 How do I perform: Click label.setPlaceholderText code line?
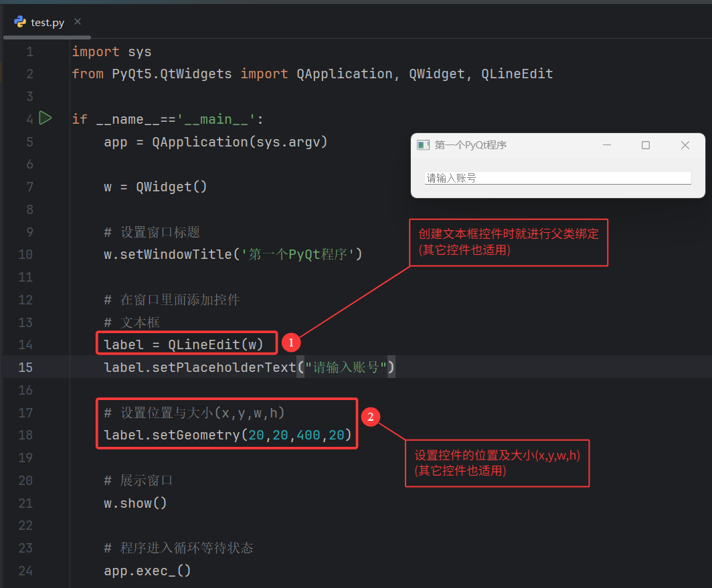click(250, 367)
